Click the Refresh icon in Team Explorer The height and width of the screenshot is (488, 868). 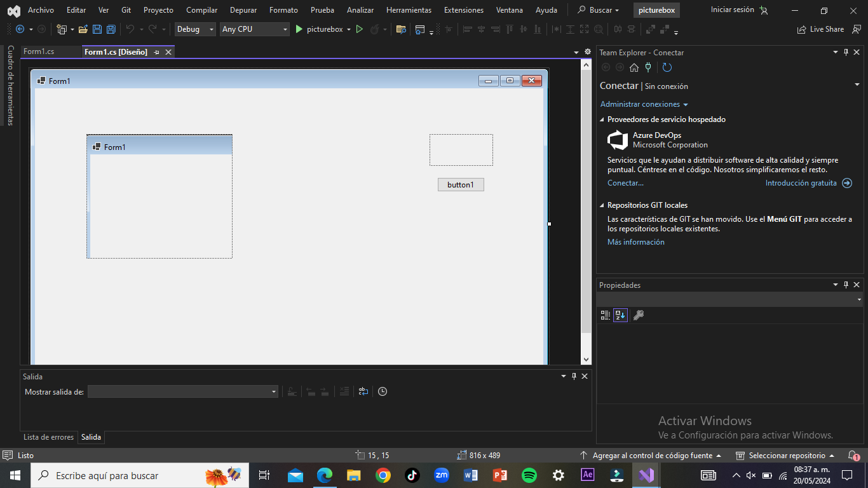(667, 68)
